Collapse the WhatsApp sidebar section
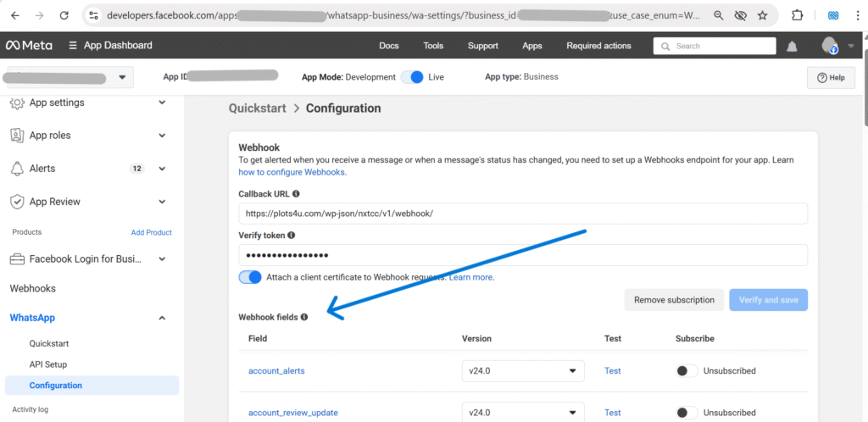 click(x=162, y=318)
